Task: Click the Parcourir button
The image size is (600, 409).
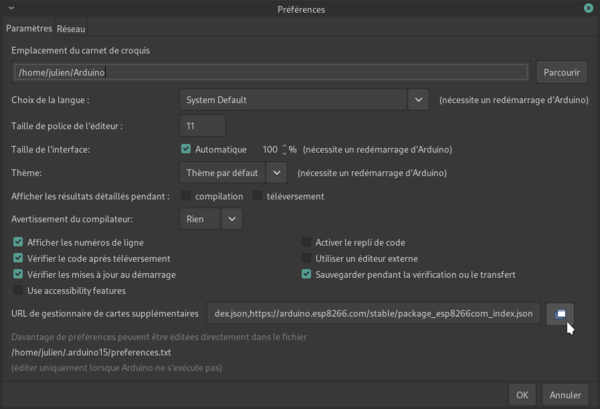Action: 561,72
